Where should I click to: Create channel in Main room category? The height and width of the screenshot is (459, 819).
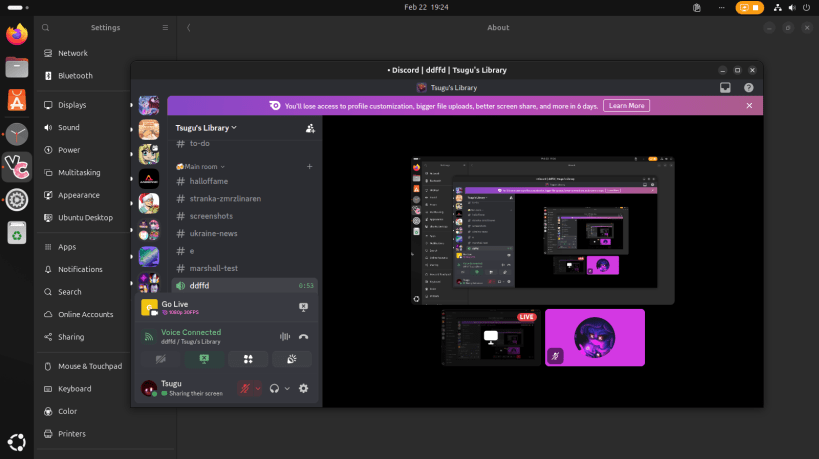click(x=309, y=167)
